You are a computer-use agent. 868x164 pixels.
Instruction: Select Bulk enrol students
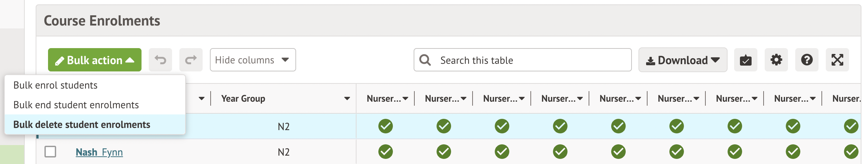click(x=55, y=85)
